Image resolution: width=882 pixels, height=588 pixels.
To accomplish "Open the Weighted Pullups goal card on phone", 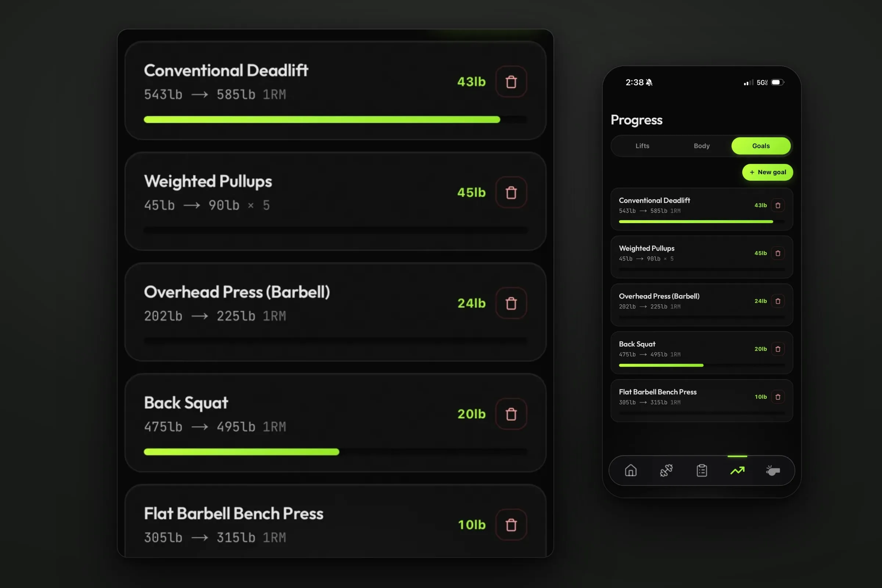I will pos(702,257).
